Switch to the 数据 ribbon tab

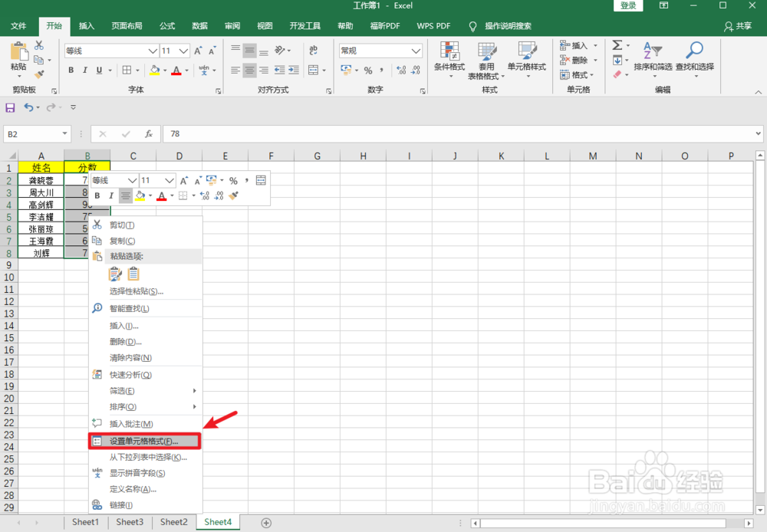(x=199, y=25)
